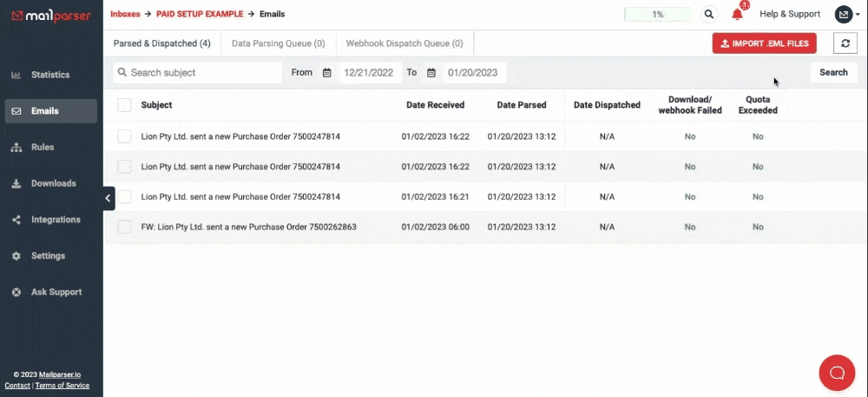The image size is (868, 397).
Task: Click the From date calendar icon
Action: click(327, 73)
